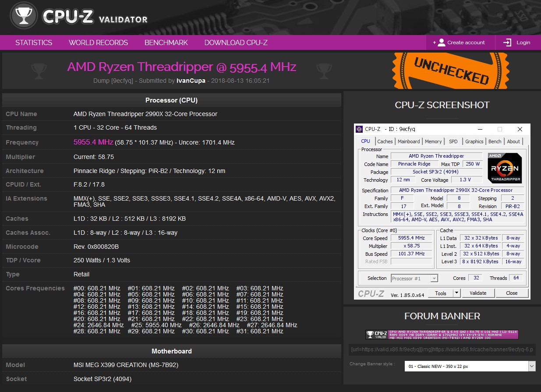The height and width of the screenshot is (392, 541).
Task: Click the trophy icon right of the title
Action: coord(325,70)
